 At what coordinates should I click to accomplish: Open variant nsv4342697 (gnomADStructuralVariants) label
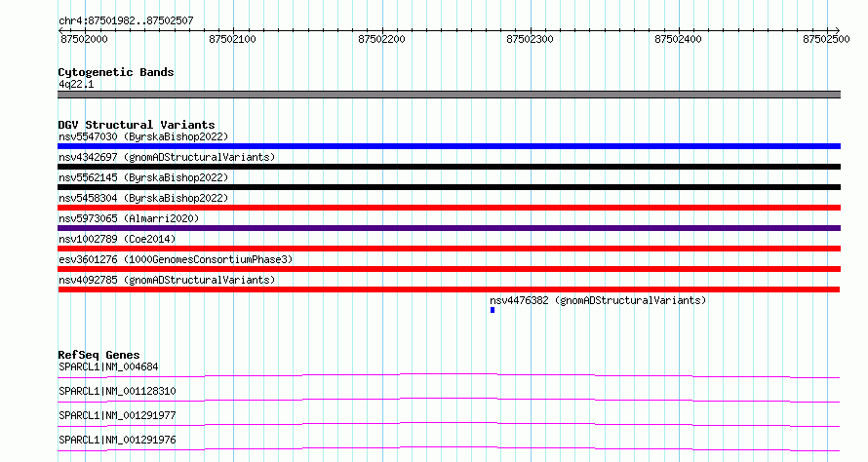167,157
